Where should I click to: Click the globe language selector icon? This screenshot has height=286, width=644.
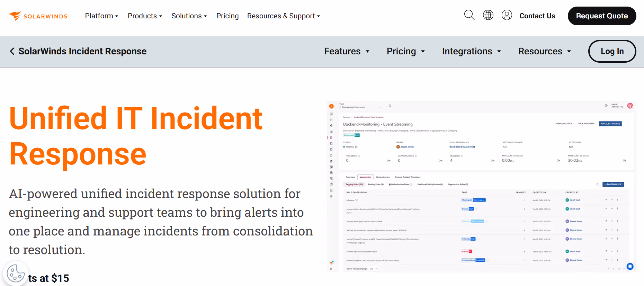click(488, 15)
